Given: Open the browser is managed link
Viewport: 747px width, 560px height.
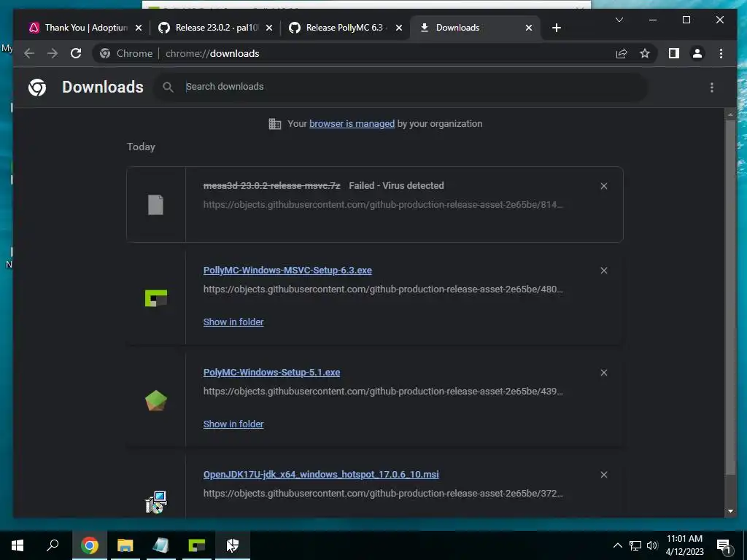Looking at the screenshot, I should click(352, 124).
